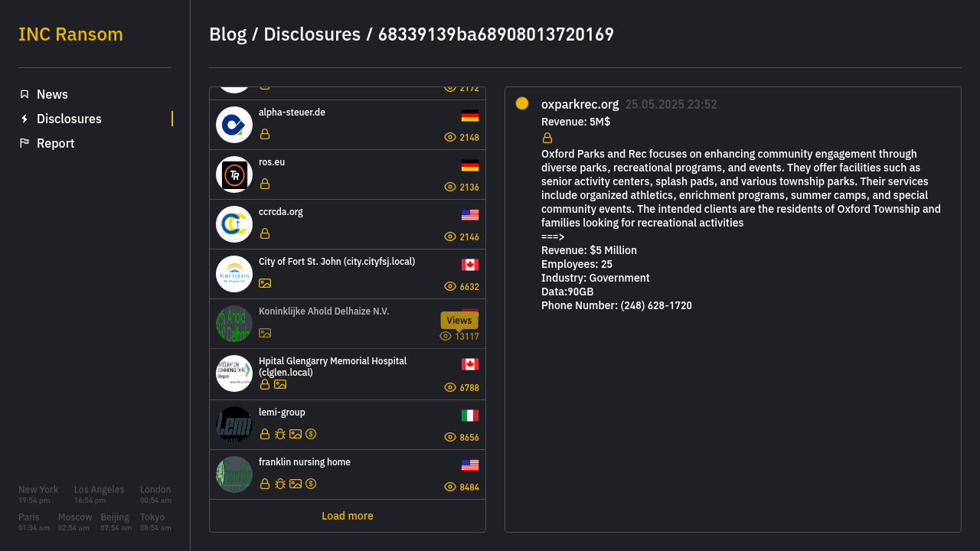Click the German flag on ros.eu row
The height and width of the screenshot is (551, 980).
(470, 165)
